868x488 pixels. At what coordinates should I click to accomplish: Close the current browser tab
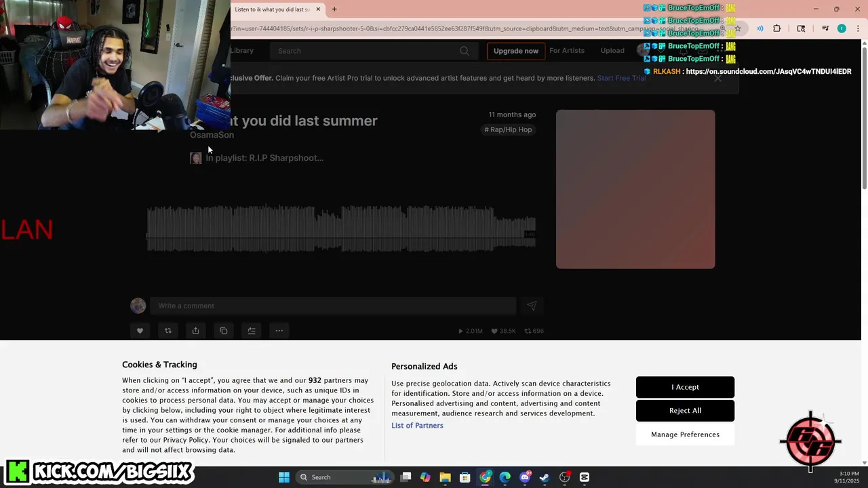click(318, 9)
